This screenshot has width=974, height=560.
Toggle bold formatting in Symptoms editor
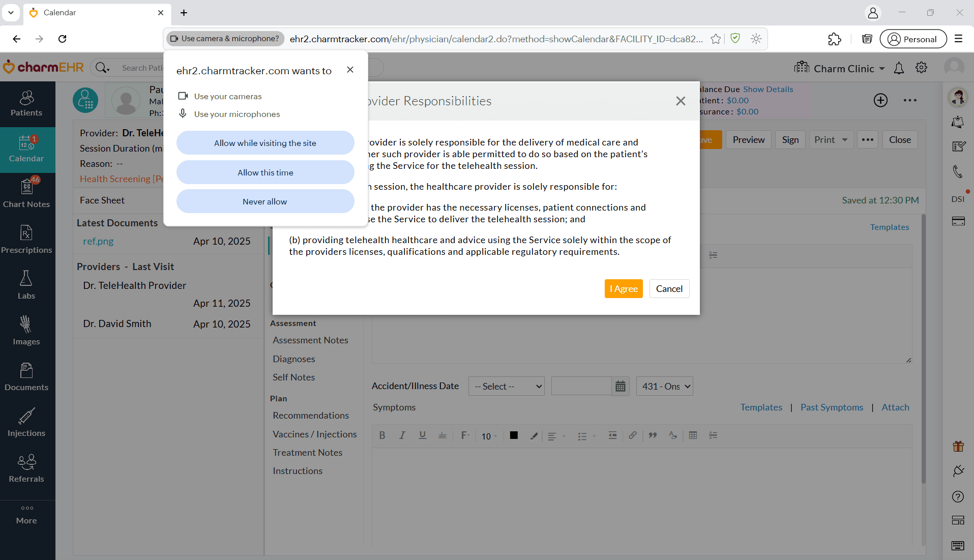[382, 435]
